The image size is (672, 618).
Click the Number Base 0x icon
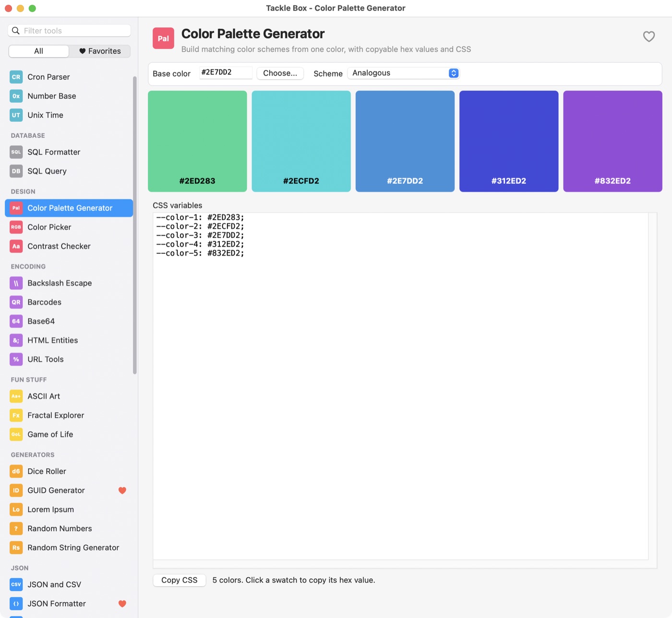tap(16, 96)
